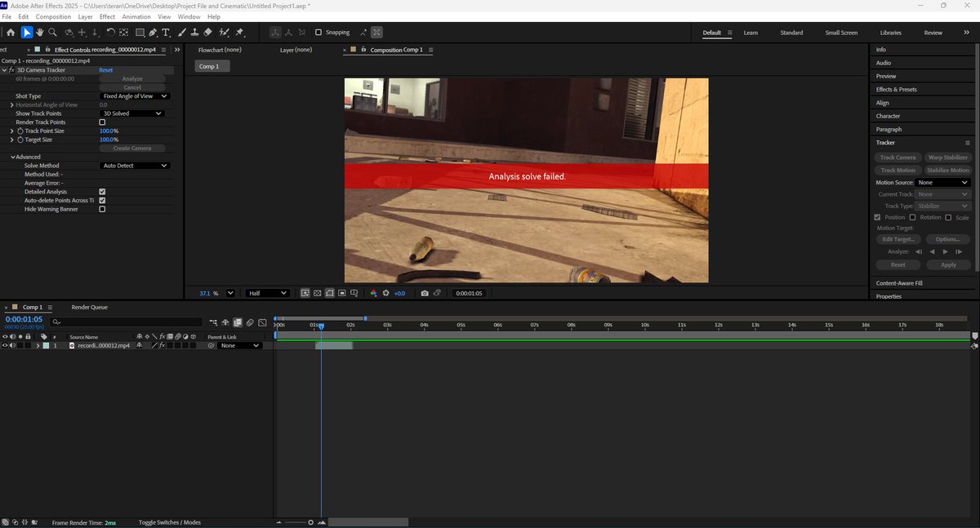980x528 pixels.
Task: Uncheck Auto-delete Points Across Time checkbox
Action: pos(102,200)
